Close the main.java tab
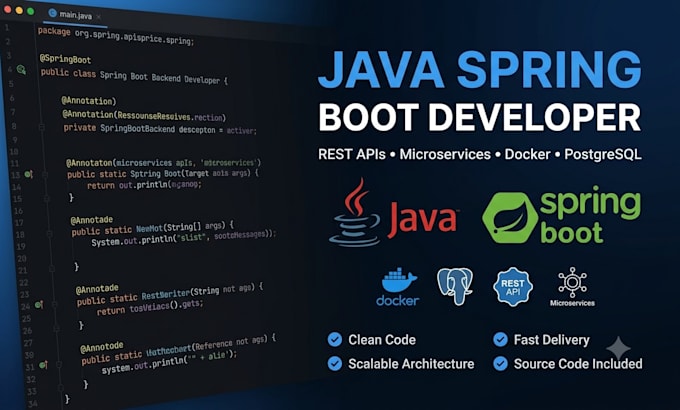 (x=98, y=16)
